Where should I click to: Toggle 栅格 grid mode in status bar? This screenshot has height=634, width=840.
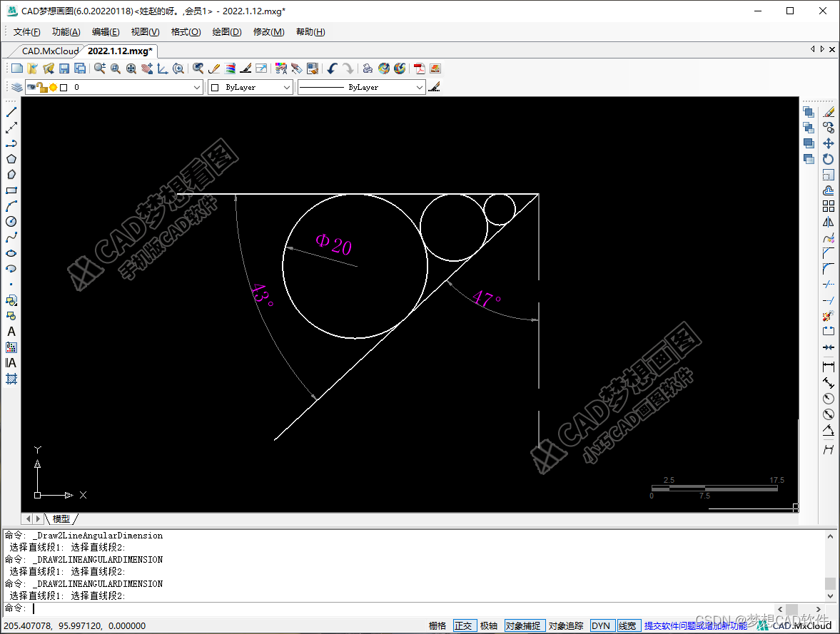tap(437, 625)
